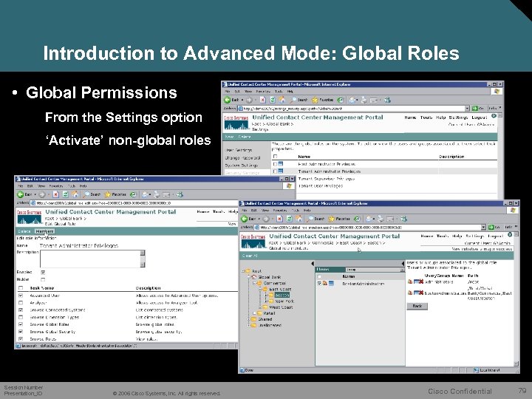The width and height of the screenshot is (532, 399).
Task: Open Favorites in the Global role members window
Action: (339, 219)
